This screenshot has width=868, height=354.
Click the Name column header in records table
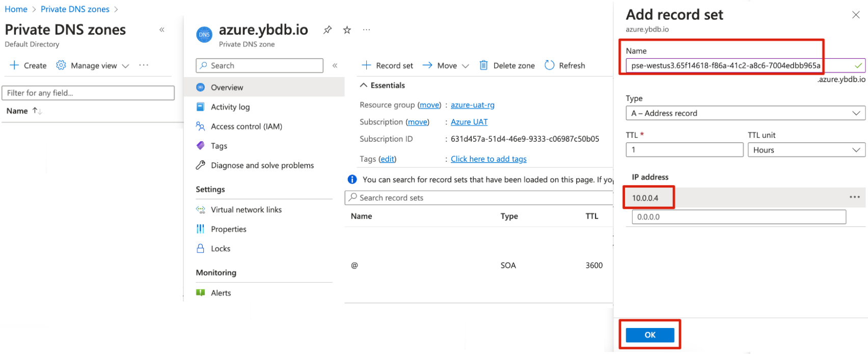[x=361, y=216]
